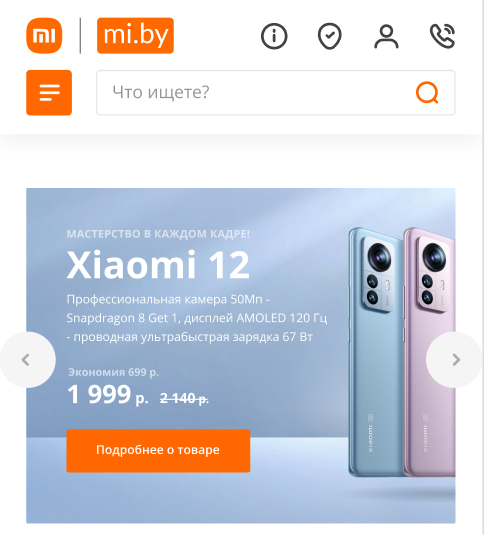This screenshot has width=484, height=535.
Task: Click the Xiaomi 12 banner headline
Action: pos(158,265)
